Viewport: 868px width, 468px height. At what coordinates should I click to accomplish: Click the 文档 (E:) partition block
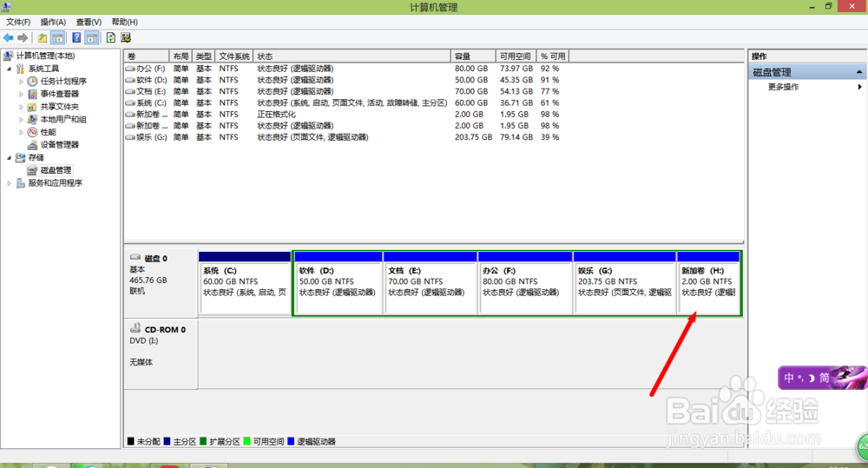(431, 283)
